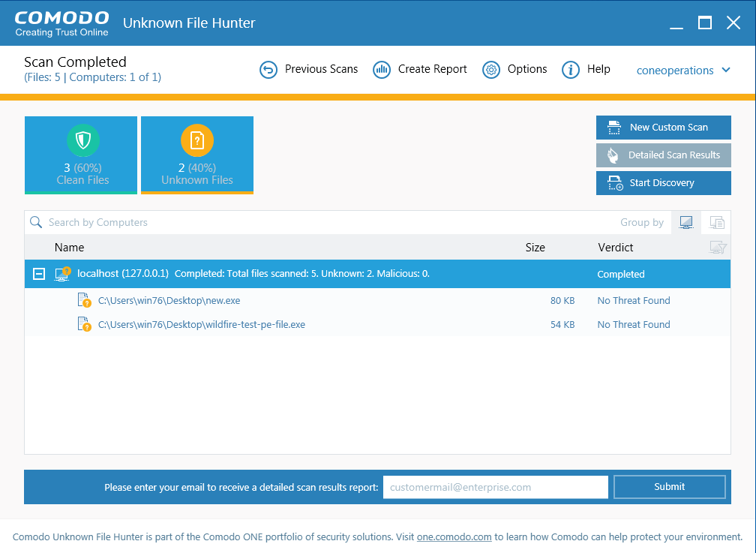Viewport: 756px width, 553px height.
Task: Select the Create Report menu label
Action: click(x=433, y=69)
